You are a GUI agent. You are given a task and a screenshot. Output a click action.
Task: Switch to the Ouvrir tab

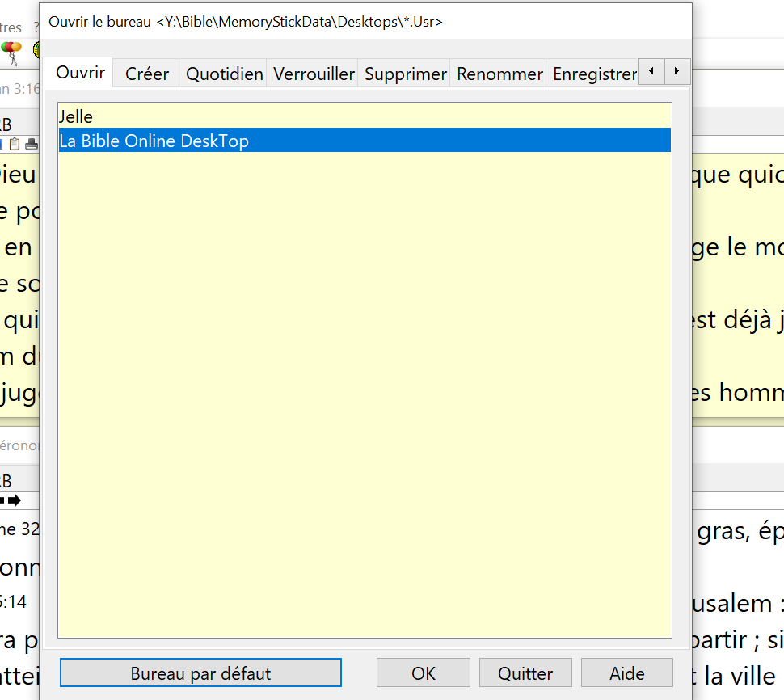pyautogui.click(x=80, y=73)
